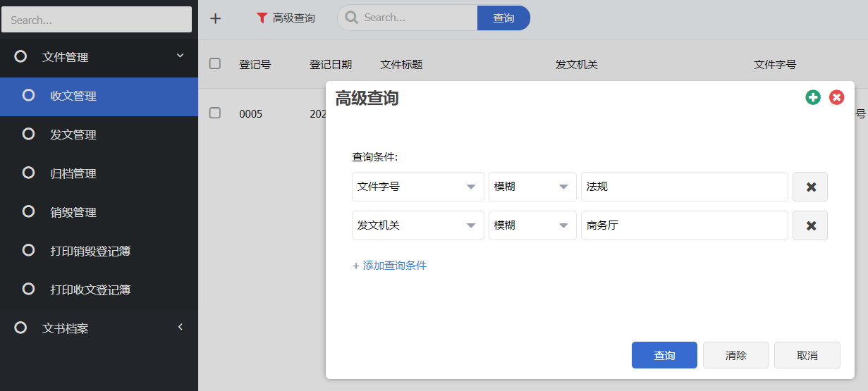Screen dimensions: 868x391
Task: Click the 查询 button beside the top search box
Action: coord(503,18)
